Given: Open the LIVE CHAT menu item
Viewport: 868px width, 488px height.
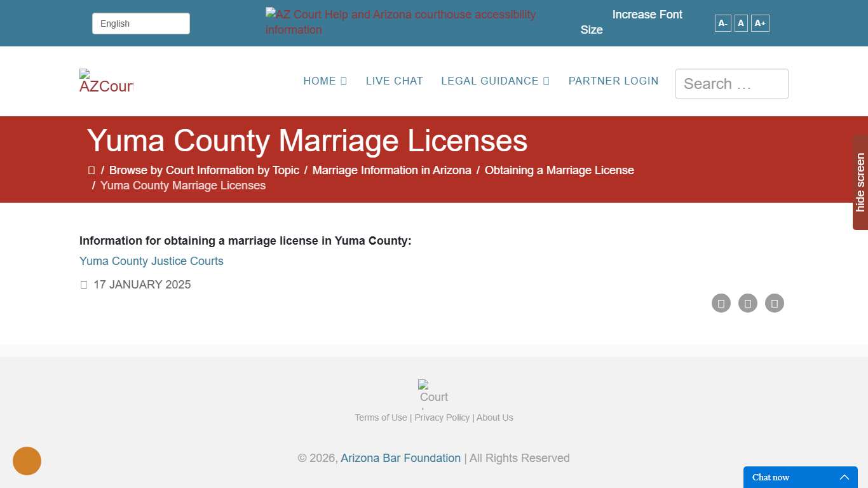Looking at the screenshot, I should 394,81.
